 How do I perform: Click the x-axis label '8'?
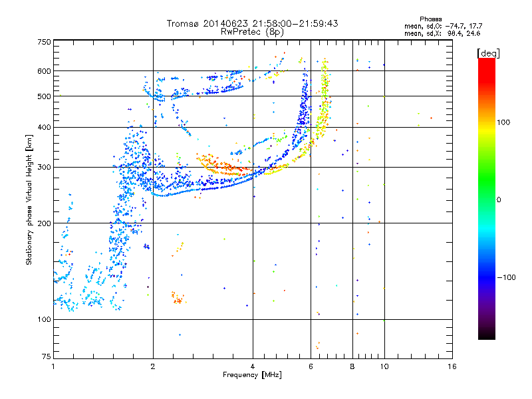point(352,366)
